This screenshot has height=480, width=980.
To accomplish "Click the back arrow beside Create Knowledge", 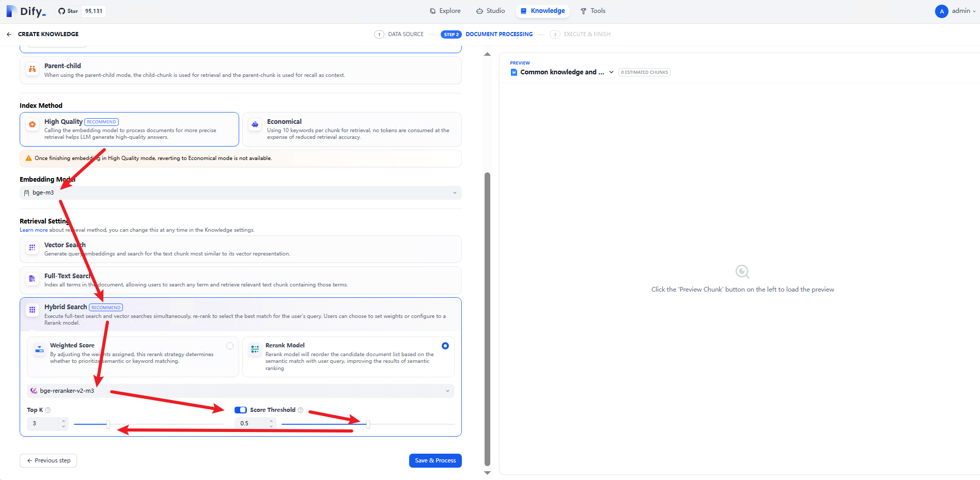I will pos(9,34).
